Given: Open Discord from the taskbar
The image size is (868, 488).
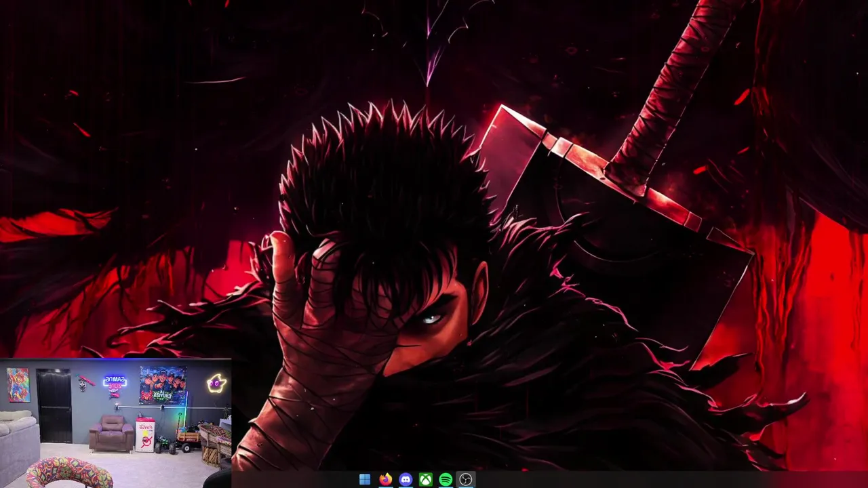Looking at the screenshot, I should (406, 480).
